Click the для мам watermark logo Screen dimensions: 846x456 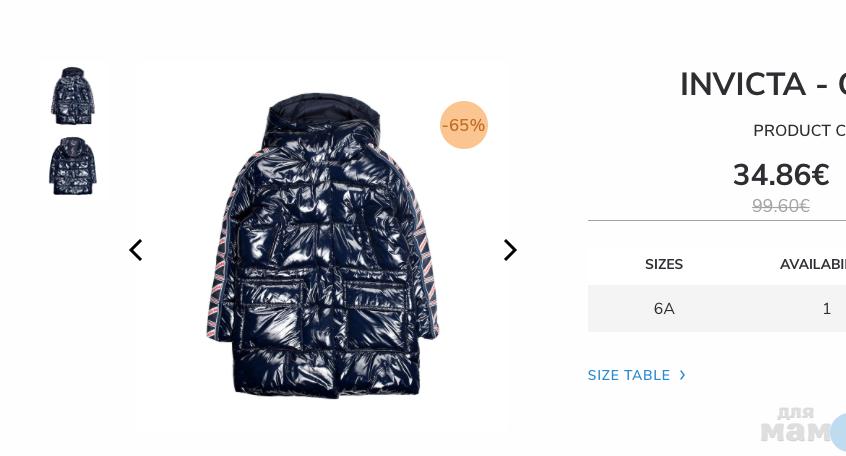(796, 425)
